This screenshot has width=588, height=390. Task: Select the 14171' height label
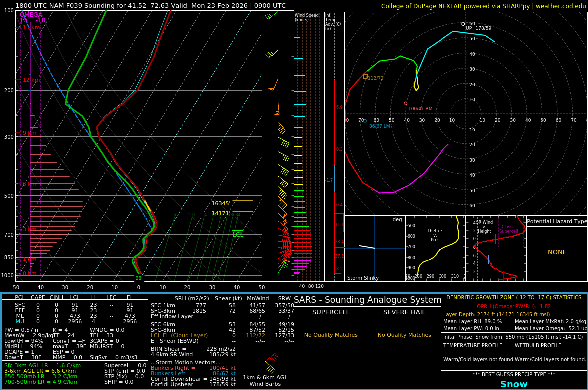pyautogui.click(x=221, y=213)
